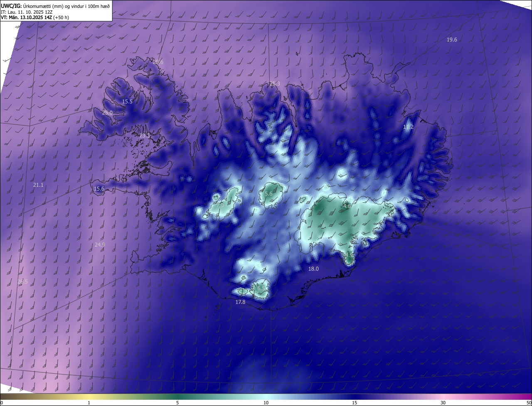Click the 5 tick on the color scale
532x406 pixels.
click(177, 403)
